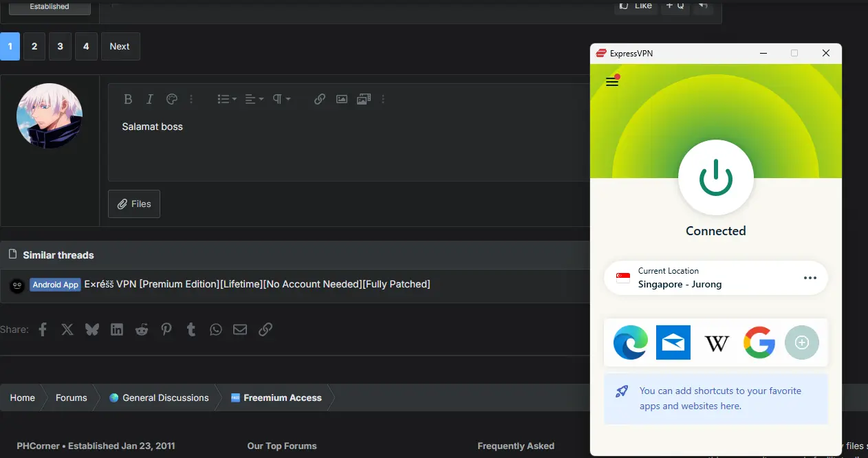This screenshot has width=868, height=458.
Task: Open the paragraph format dropdown
Action: pyautogui.click(x=281, y=99)
